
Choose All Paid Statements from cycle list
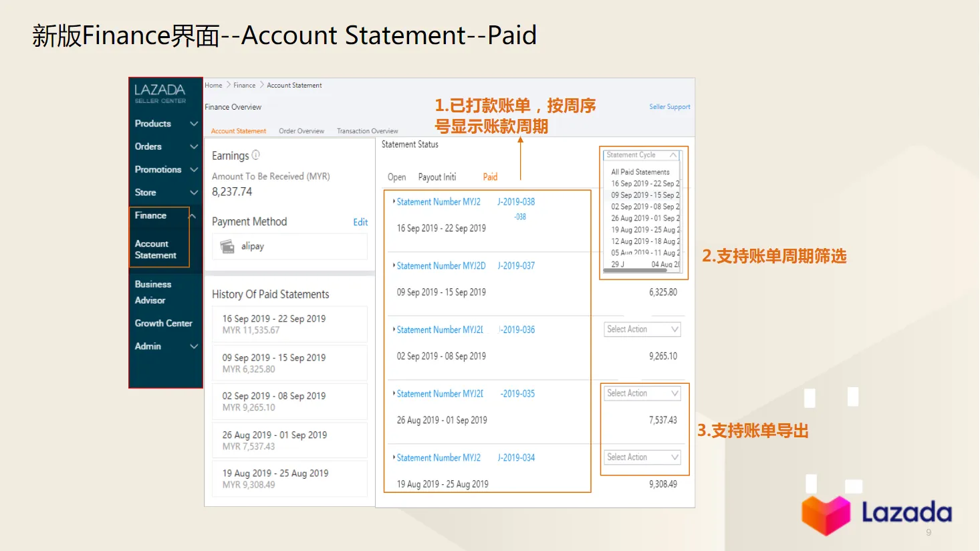[640, 172]
